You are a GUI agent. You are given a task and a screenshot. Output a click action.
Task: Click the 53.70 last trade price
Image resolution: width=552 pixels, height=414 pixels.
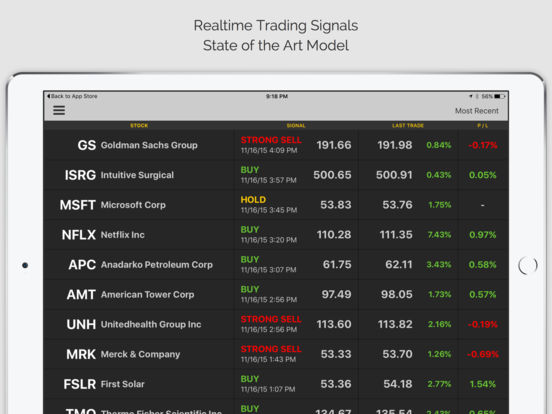(x=397, y=355)
